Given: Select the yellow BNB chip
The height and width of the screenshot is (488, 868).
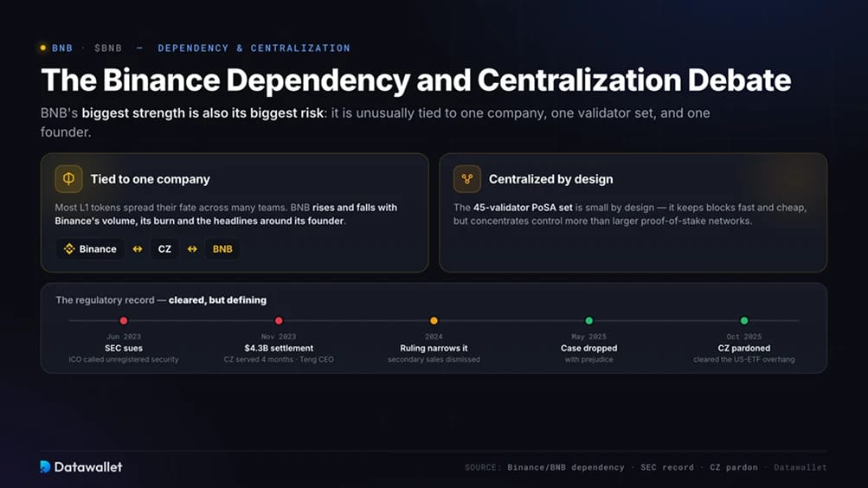Looking at the screenshot, I should 222,249.
